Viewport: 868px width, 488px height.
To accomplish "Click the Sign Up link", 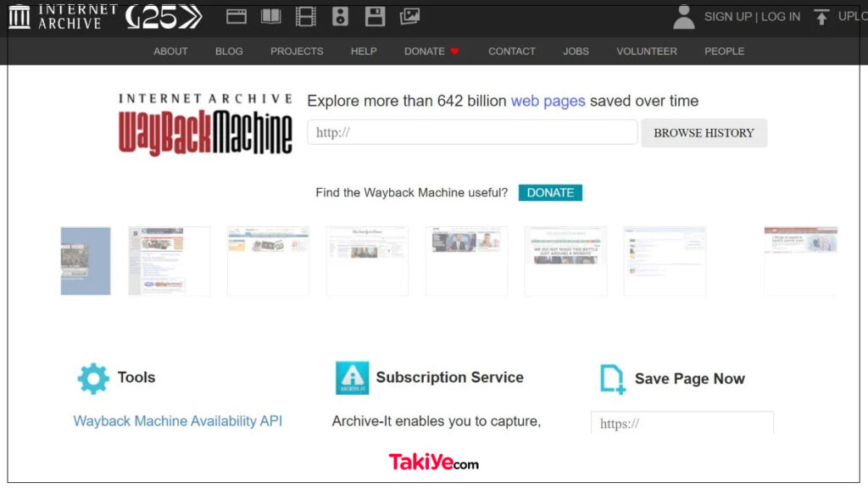I will point(728,17).
